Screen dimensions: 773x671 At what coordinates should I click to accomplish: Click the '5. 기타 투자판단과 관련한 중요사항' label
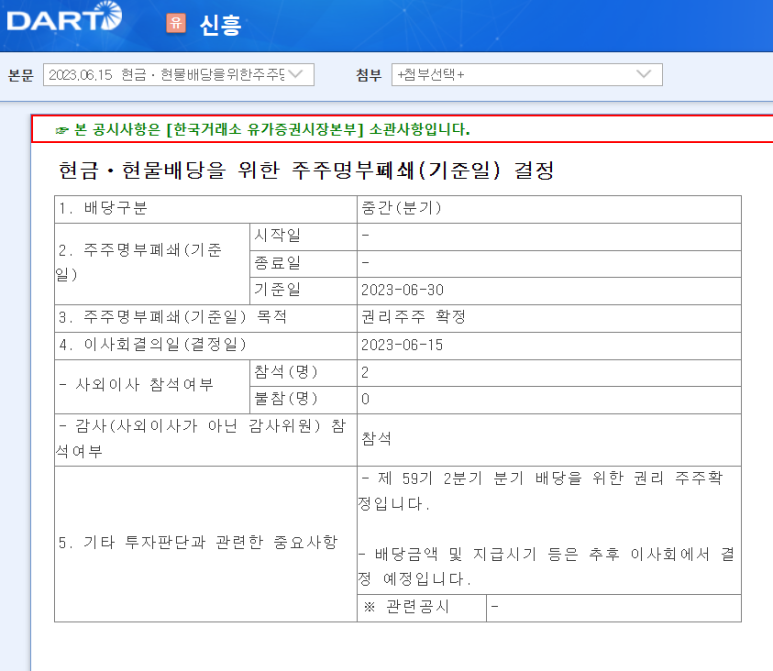[198, 542]
